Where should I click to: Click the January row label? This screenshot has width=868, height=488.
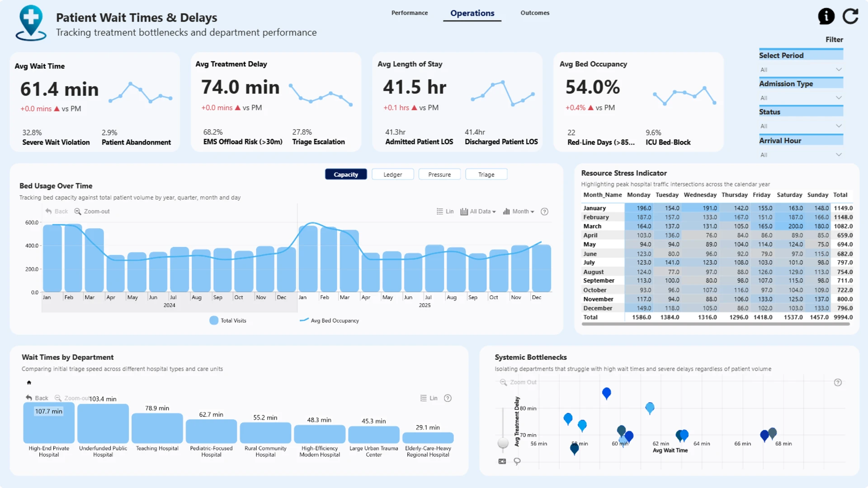pyautogui.click(x=594, y=208)
